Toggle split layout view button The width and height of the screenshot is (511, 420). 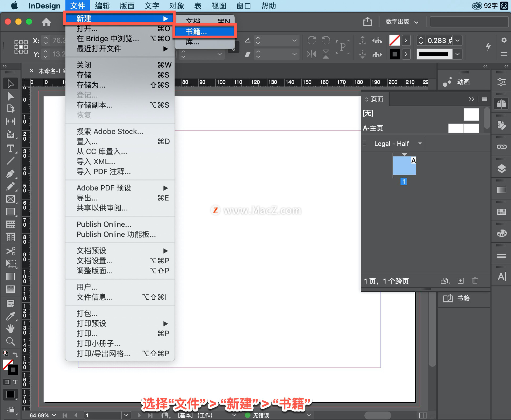click(423, 415)
